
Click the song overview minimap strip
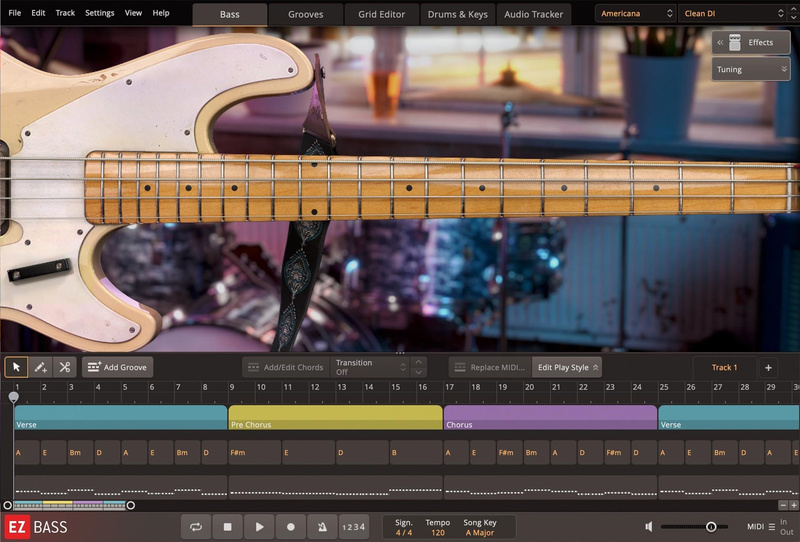click(x=69, y=505)
